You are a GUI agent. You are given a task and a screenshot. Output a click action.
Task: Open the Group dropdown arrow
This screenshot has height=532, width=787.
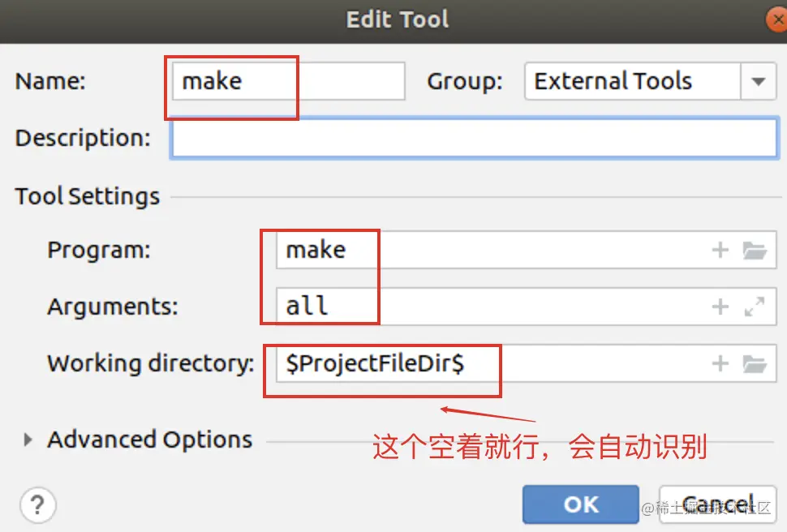click(x=759, y=81)
